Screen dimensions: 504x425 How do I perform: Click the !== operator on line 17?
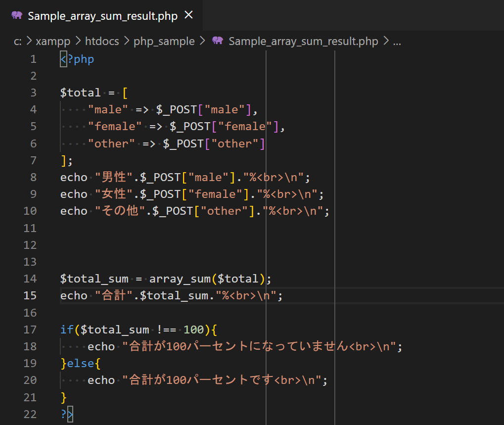click(166, 330)
